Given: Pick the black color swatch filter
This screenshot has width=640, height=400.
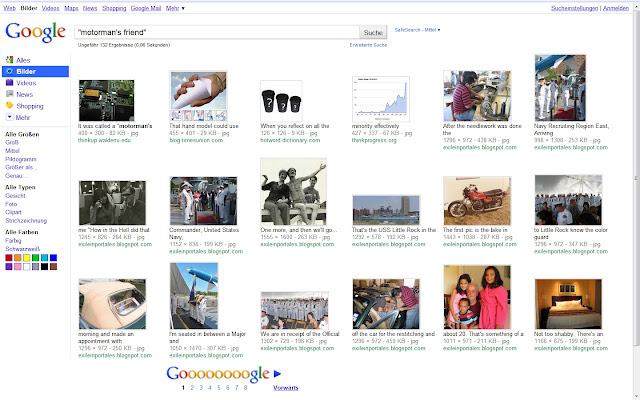Looking at the screenshot, I should click(x=44, y=267).
